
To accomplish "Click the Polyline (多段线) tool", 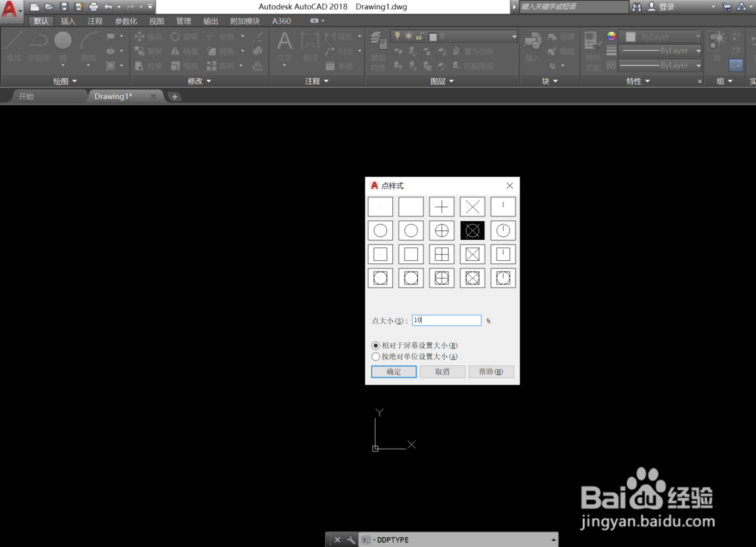I will coord(38,47).
